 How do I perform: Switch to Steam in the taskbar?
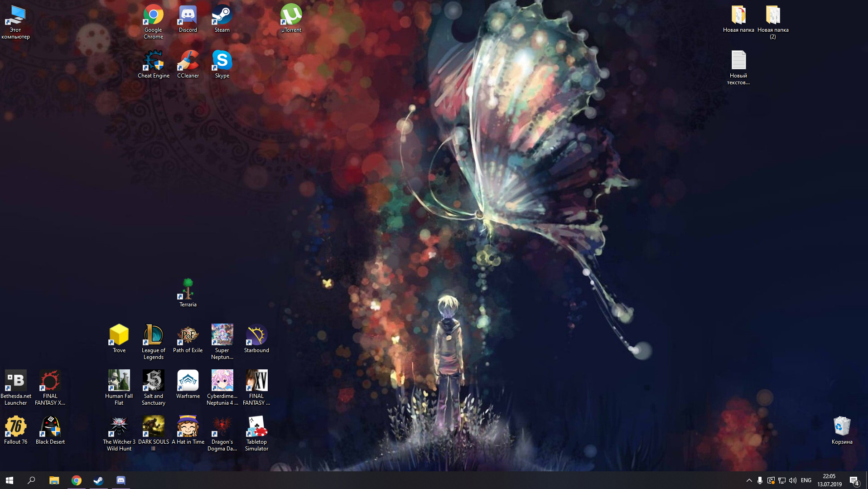[x=98, y=480]
